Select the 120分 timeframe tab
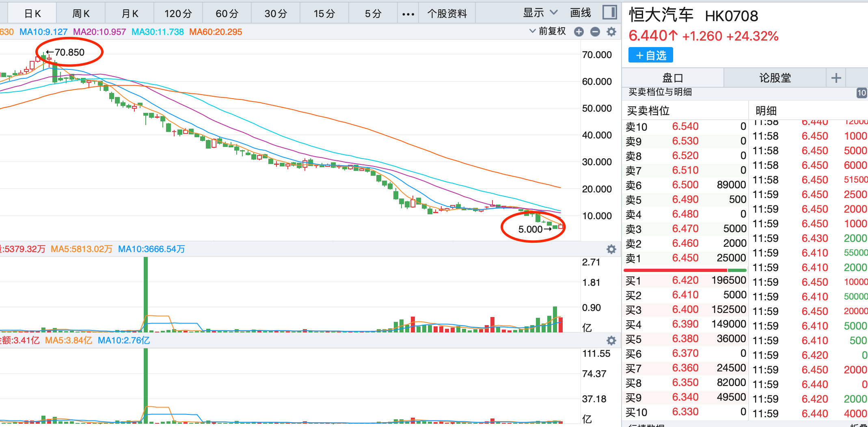 point(178,14)
